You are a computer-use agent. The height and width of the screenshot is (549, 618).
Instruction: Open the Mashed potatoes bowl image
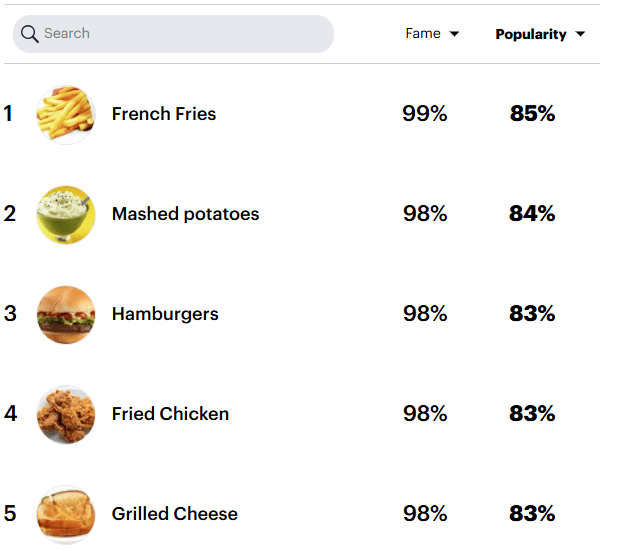66,215
